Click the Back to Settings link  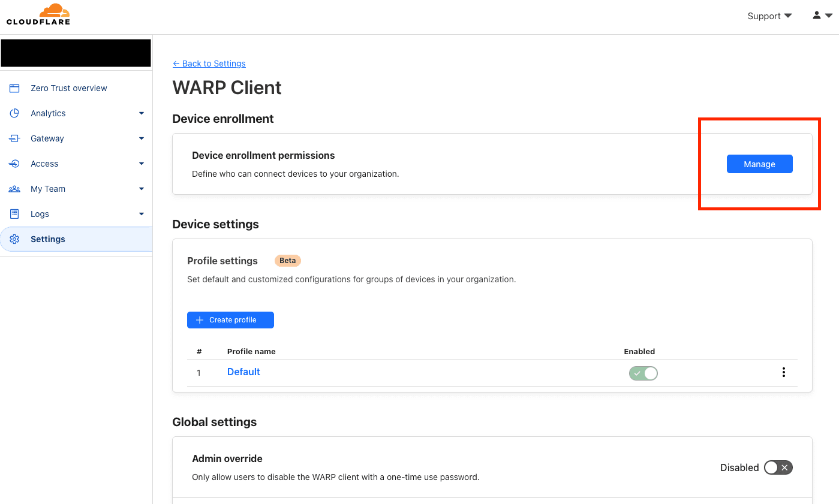pyautogui.click(x=209, y=64)
